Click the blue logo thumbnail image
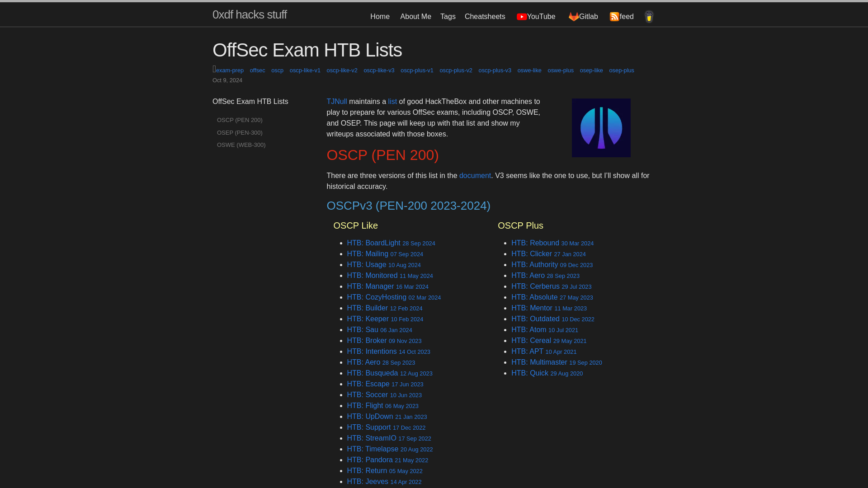 click(601, 128)
